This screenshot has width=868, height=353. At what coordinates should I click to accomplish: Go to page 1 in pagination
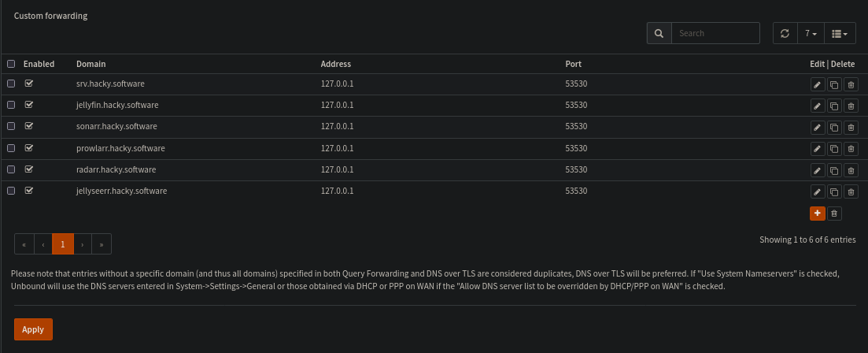[63, 244]
